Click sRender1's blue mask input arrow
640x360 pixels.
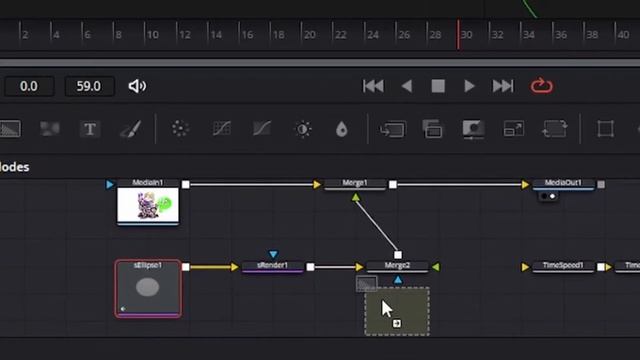(x=273, y=254)
